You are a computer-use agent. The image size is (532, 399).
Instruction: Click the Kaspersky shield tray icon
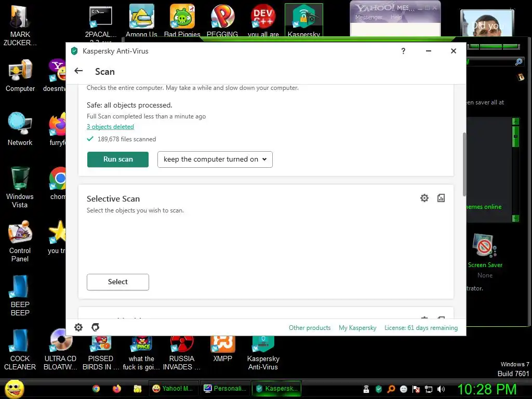(x=379, y=389)
